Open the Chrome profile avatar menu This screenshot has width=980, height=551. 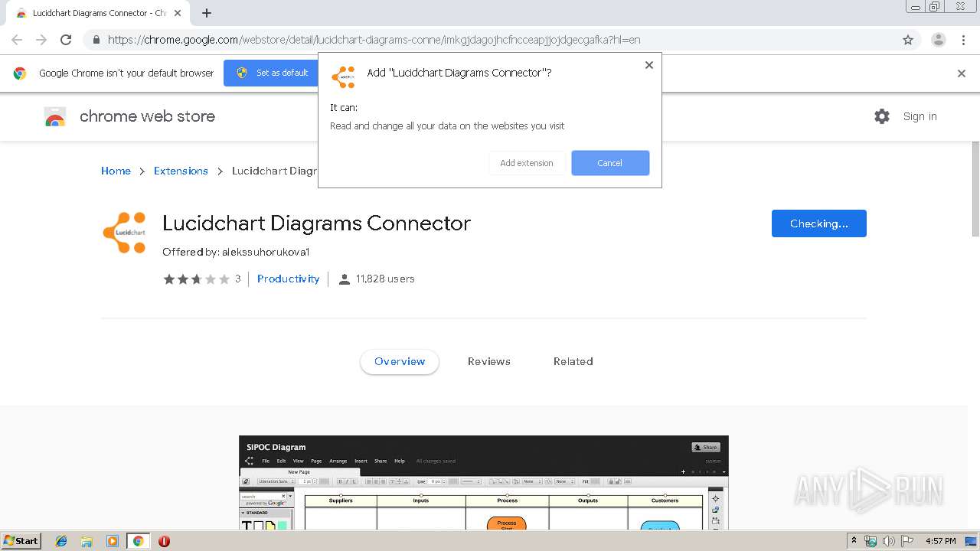click(x=938, y=40)
